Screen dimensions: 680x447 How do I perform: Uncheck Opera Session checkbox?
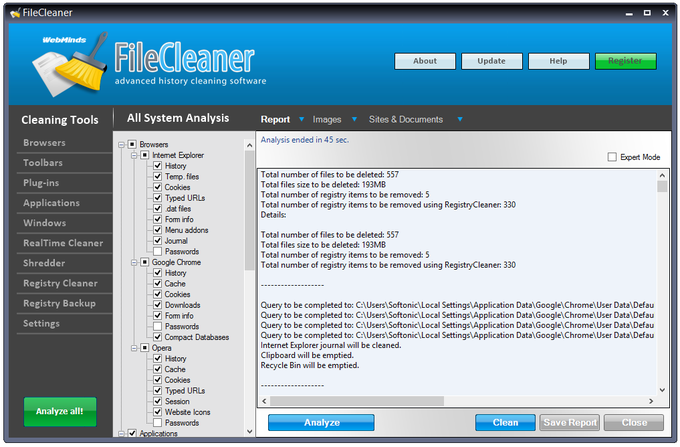point(157,401)
